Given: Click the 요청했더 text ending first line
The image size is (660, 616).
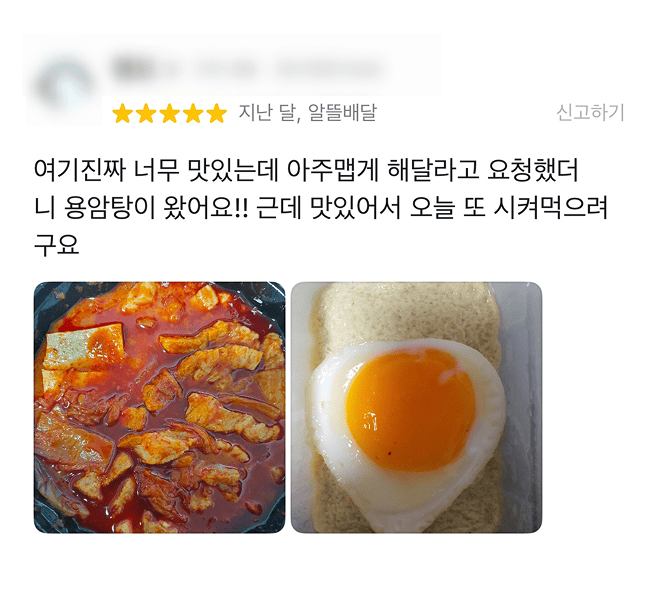Looking at the screenshot, I should point(532,170).
